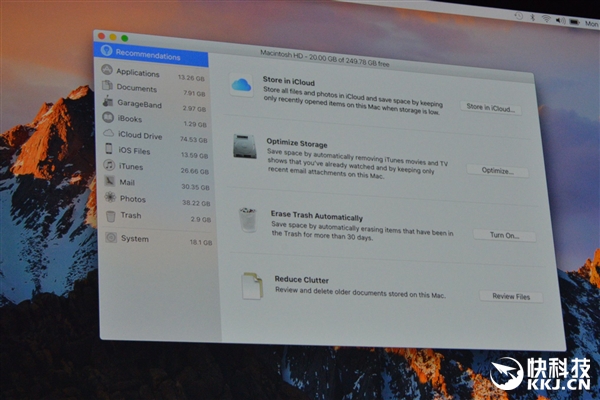
Task: Select Recommendations in the sidebar
Action: click(x=152, y=55)
